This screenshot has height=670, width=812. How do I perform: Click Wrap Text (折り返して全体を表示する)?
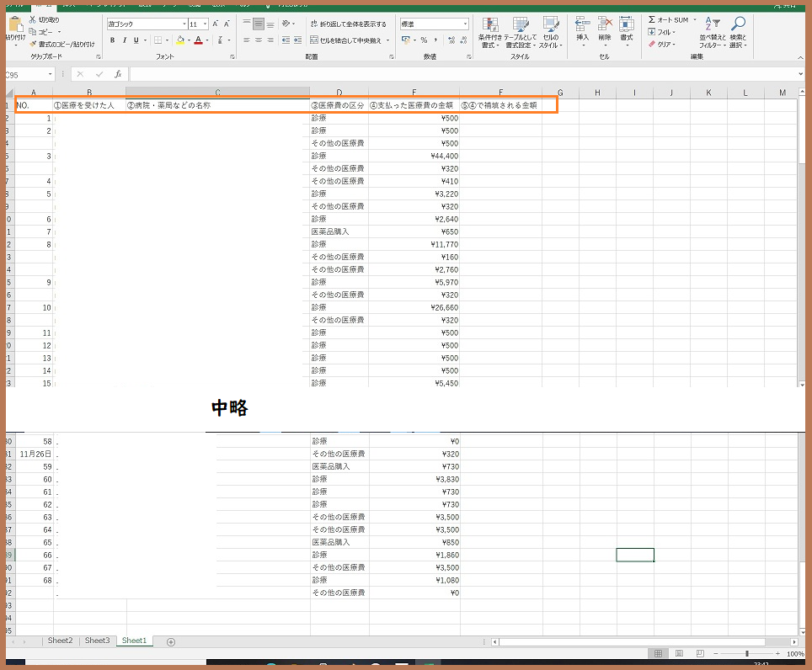tap(349, 24)
